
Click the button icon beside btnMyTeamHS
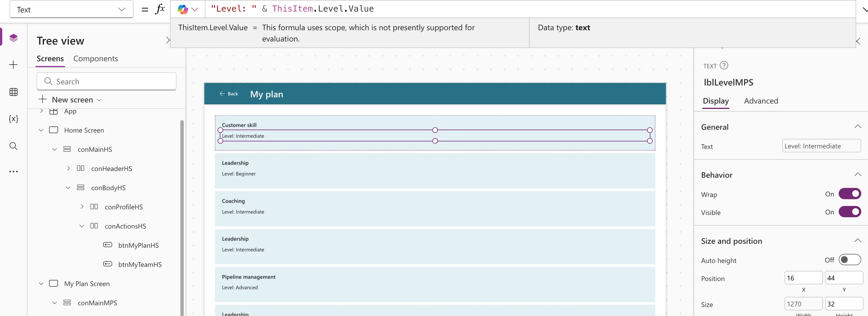(107, 264)
